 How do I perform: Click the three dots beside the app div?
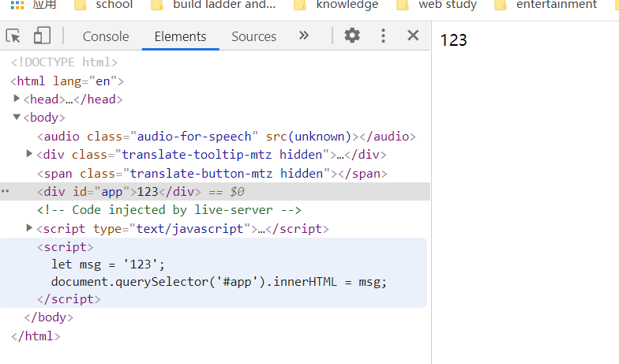tap(6, 192)
